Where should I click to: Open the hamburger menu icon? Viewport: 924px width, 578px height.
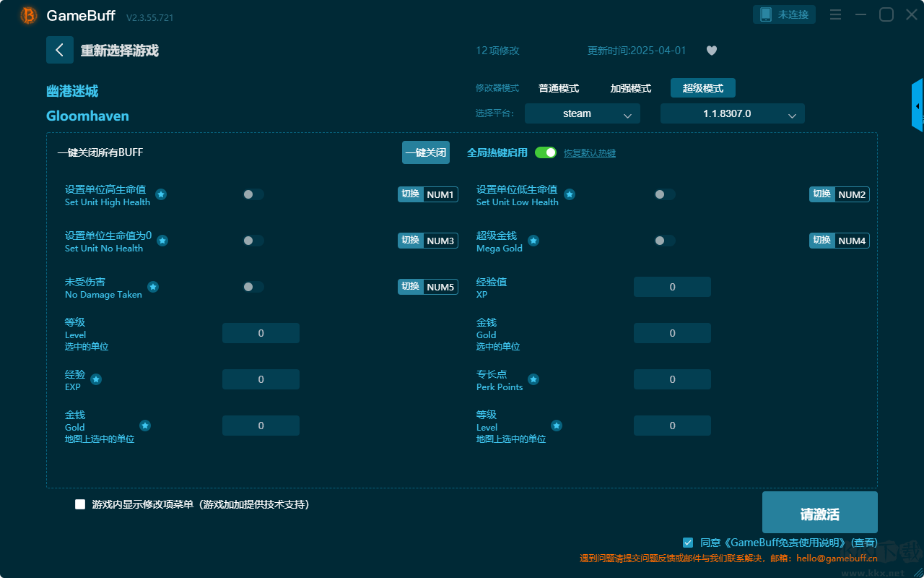835,14
